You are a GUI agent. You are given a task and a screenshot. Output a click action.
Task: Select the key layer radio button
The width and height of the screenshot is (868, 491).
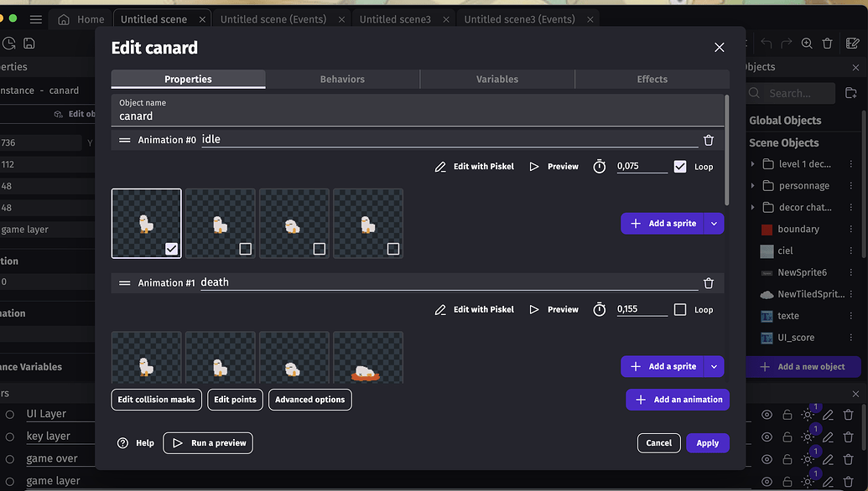[10, 437]
